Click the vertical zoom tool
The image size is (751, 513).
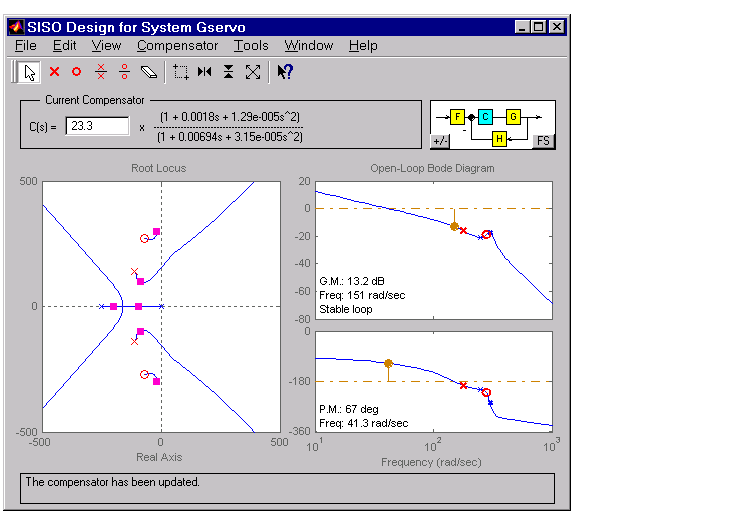[229, 72]
